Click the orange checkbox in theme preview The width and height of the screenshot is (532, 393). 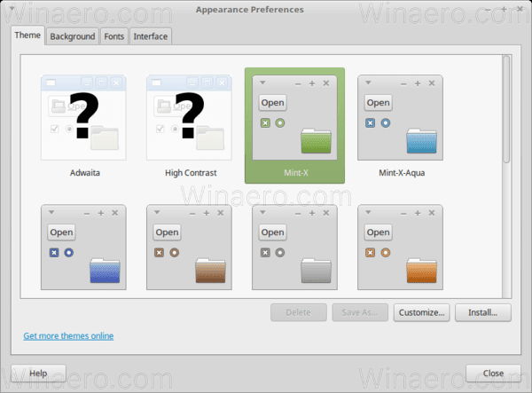[370, 253]
